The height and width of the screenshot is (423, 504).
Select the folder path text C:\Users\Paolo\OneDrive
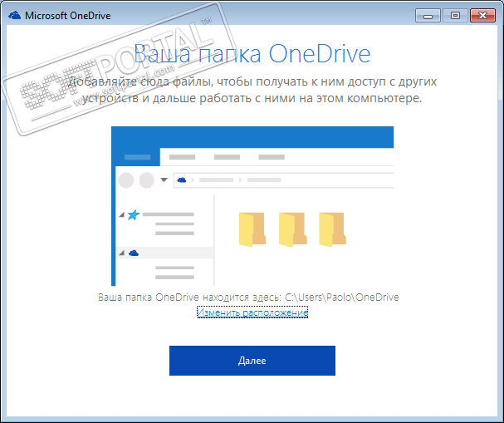click(342, 297)
